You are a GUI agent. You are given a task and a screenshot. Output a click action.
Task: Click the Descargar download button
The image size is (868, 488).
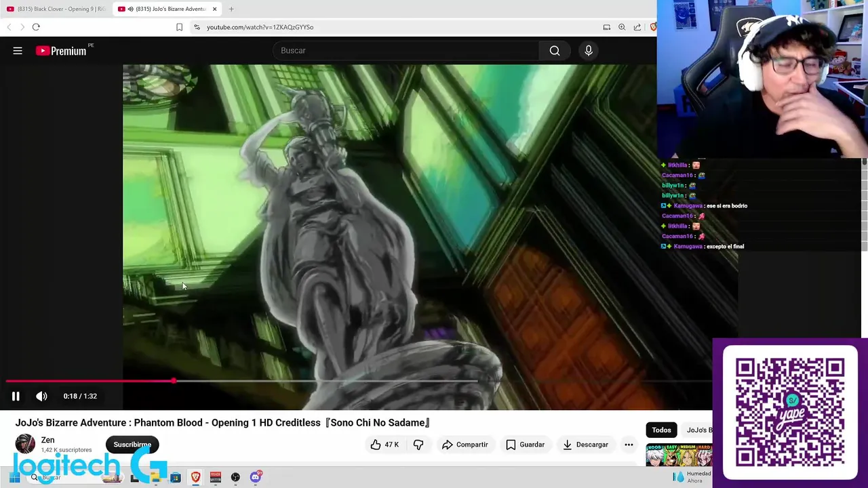point(586,445)
